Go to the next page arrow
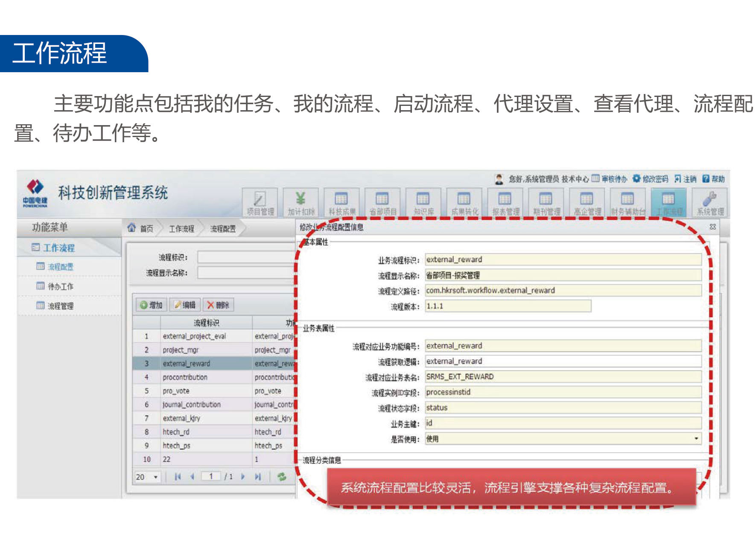The image size is (756, 550). point(243,477)
